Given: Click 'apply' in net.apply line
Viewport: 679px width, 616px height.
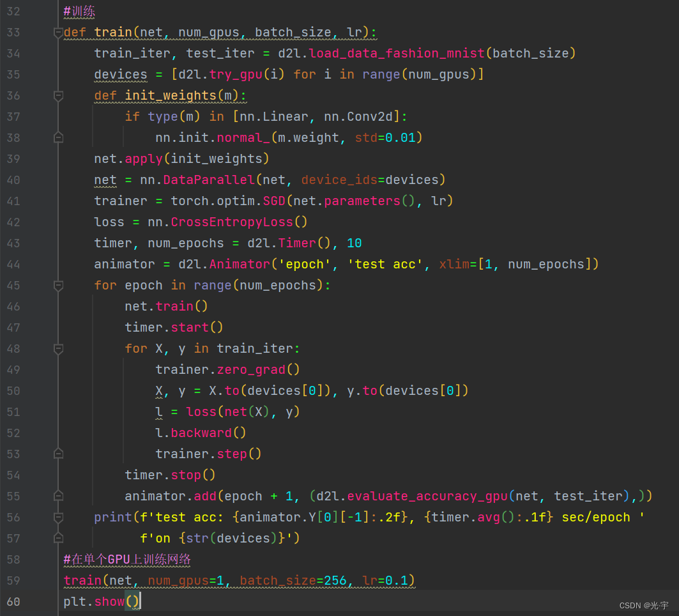Looking at the screenshot, I should point(144,159).
